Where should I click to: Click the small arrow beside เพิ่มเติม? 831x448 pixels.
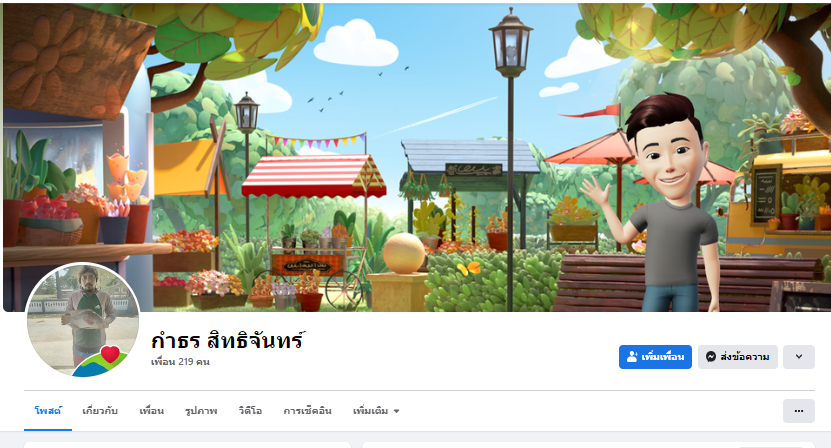(x=396, y=411)
